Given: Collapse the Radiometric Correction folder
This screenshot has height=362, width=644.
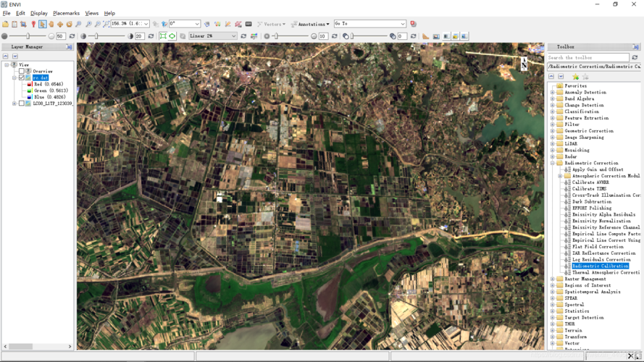Looking at the screenshot, I should pyautogui.click(x=553, y=163).
